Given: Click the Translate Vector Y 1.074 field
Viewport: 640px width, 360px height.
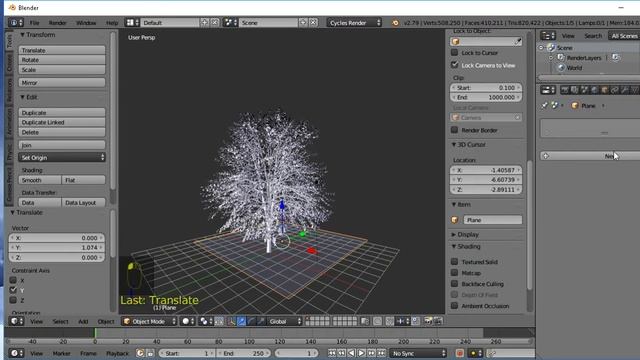Looking at the screenshot, I should click(x=56, y=248).
